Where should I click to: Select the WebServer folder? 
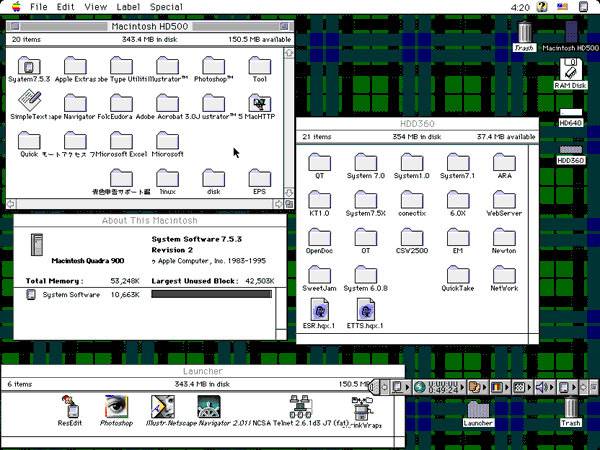click(504, 200)
